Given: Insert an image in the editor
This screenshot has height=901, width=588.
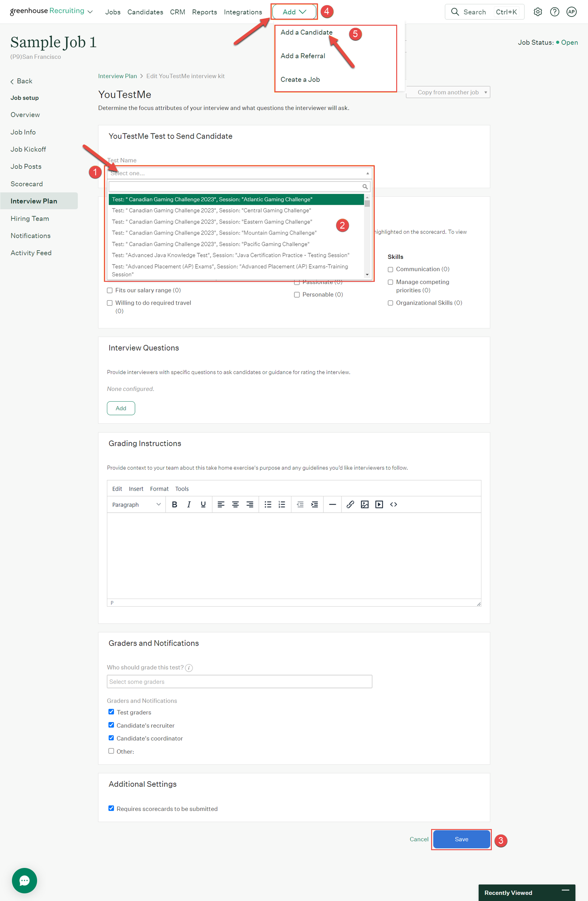Looking at the screenshot, I should point(365,504).
